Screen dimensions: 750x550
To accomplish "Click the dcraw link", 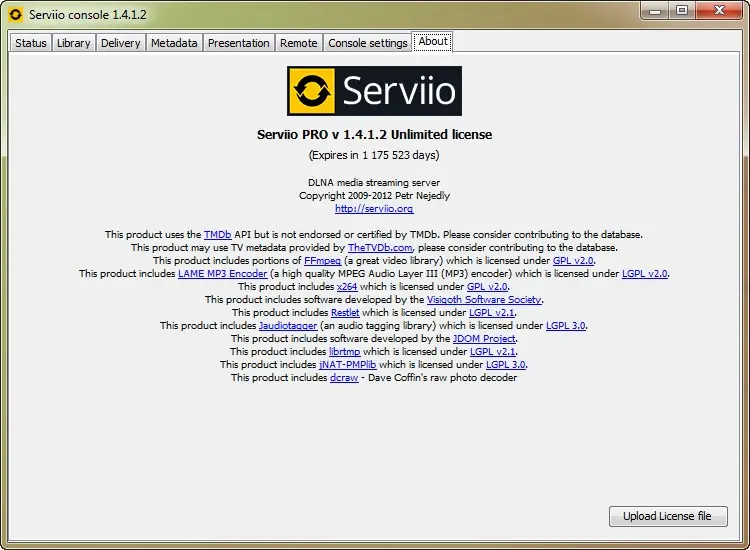I will tap(344, 377).
